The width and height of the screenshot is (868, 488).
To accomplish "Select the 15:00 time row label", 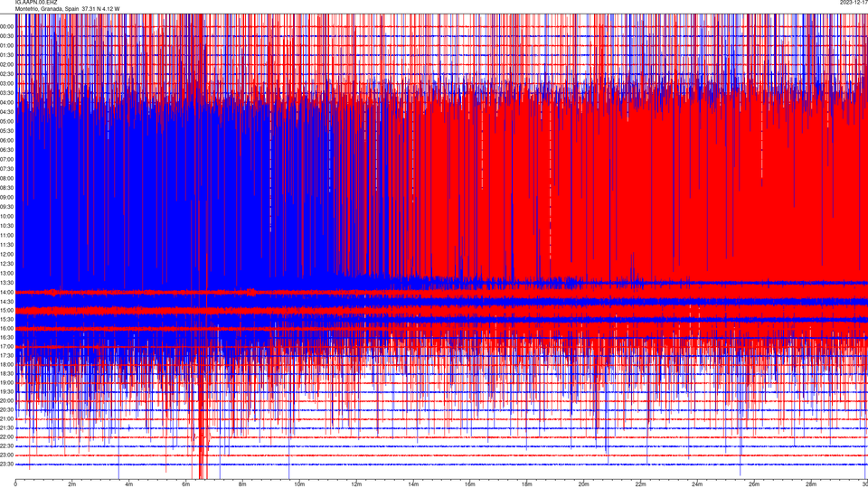I will pos(6,310).
